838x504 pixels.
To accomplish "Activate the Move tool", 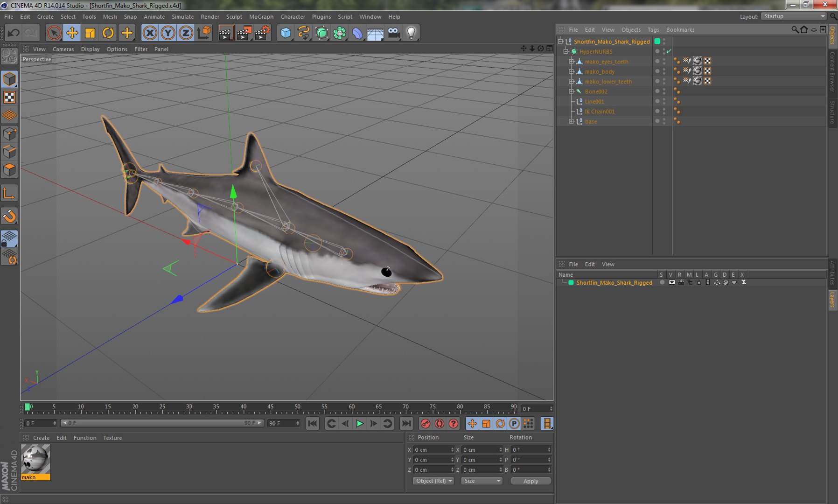I will (72, 33).
